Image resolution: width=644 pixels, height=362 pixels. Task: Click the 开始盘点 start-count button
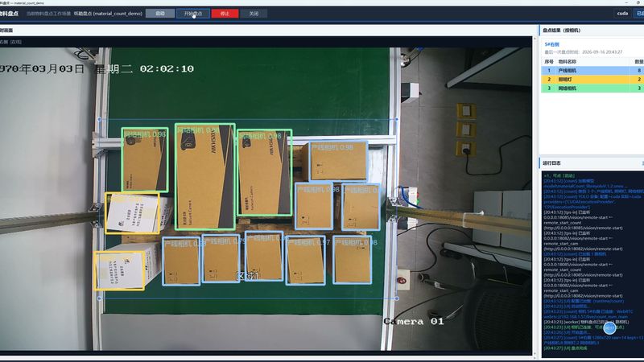pyautogui.click(x=193, y=14)
